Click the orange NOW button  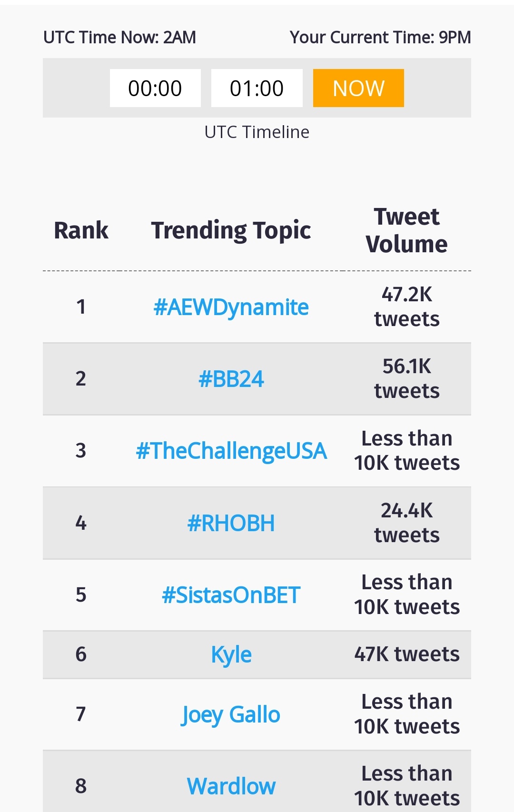[358, 88]
